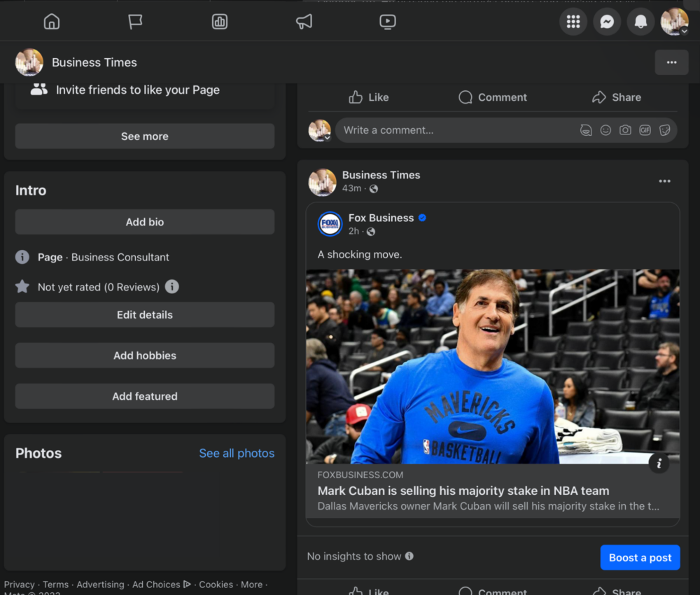Open the Mark Cuban article image
Image resolution: width=700 pixels, height=595 pixels.
pyautogui.click(x=493, y=367)
